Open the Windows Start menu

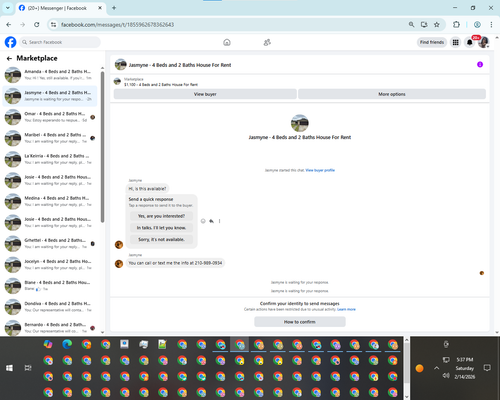point(9,368)
